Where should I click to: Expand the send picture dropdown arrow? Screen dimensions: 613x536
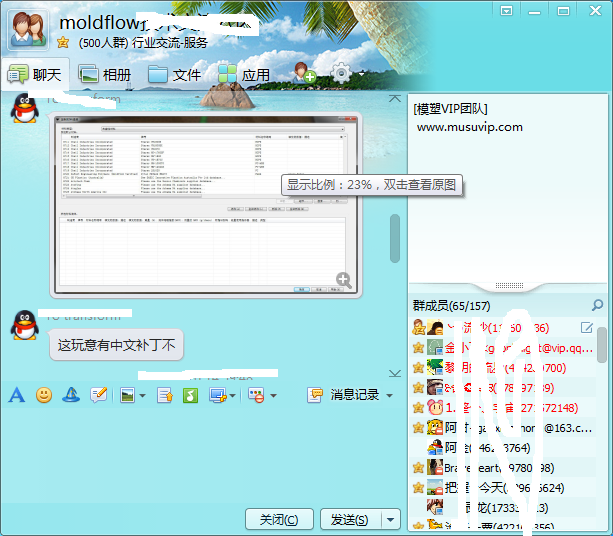click(x=143, y=396)
